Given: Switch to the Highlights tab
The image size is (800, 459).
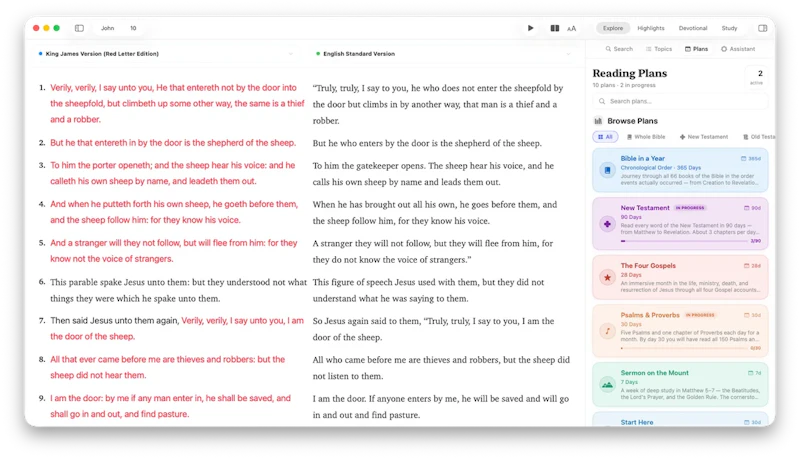Looking at the screenshot, I should point(651,28).
